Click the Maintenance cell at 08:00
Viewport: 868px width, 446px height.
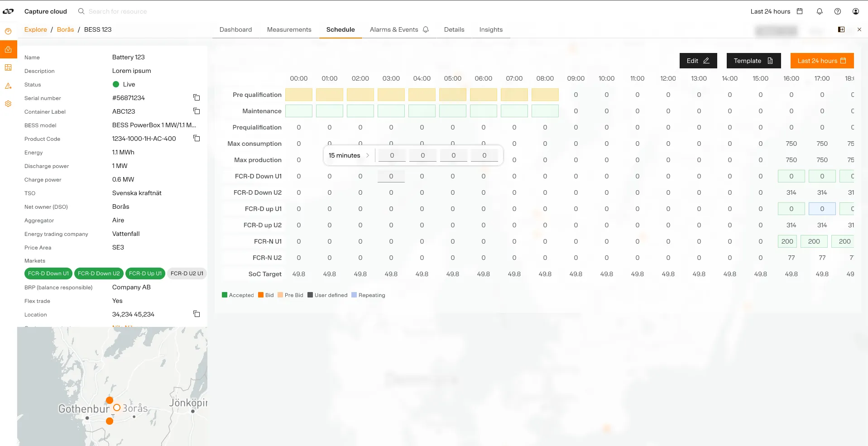545,111
